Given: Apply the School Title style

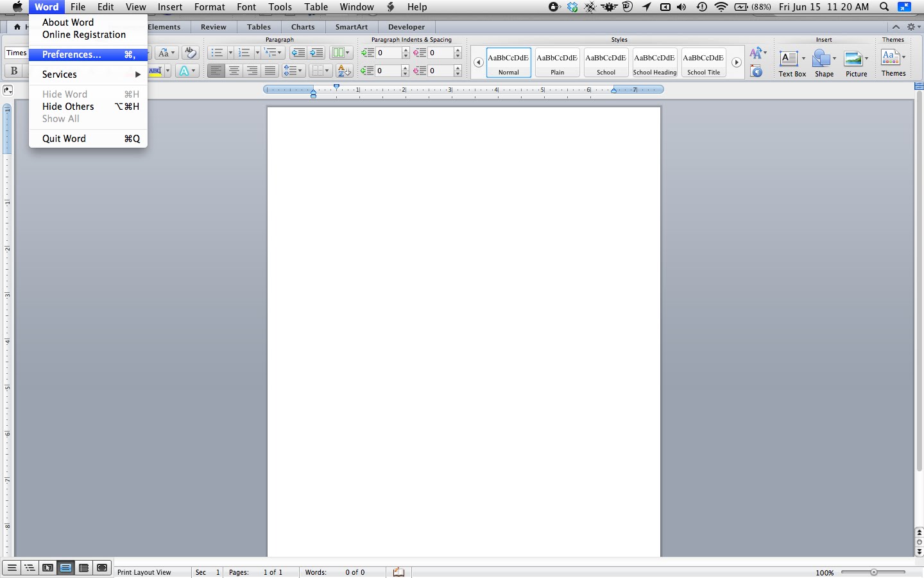Looking at the screenshot, I should pyautogui.click(x=704, y=62).
